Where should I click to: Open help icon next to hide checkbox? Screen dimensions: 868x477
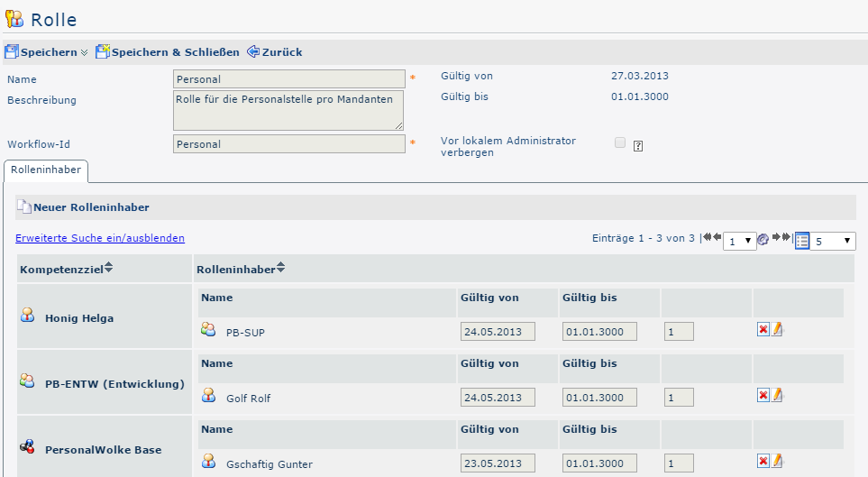[638, 145]
